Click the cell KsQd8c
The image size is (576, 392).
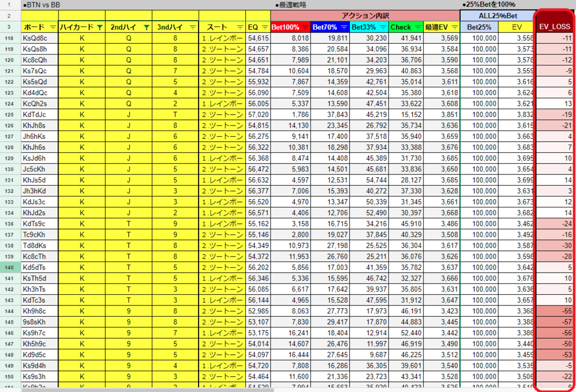click(x=40, y=38)
